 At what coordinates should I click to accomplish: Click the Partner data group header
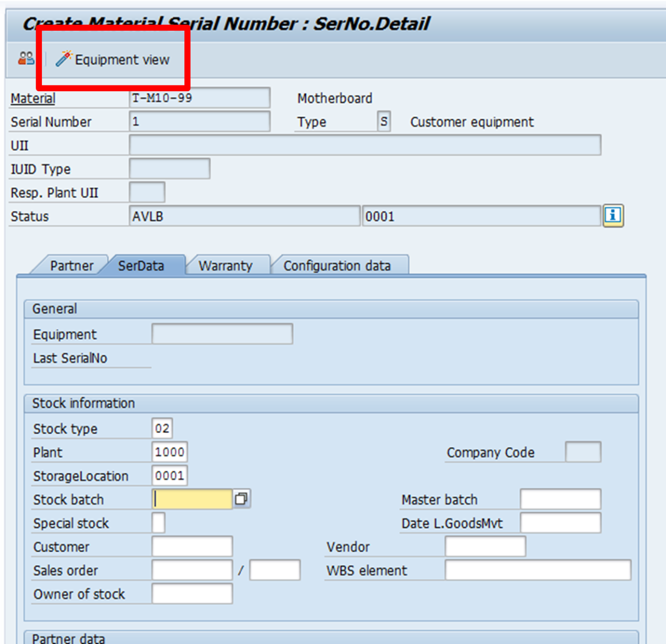tap(331, 637)
